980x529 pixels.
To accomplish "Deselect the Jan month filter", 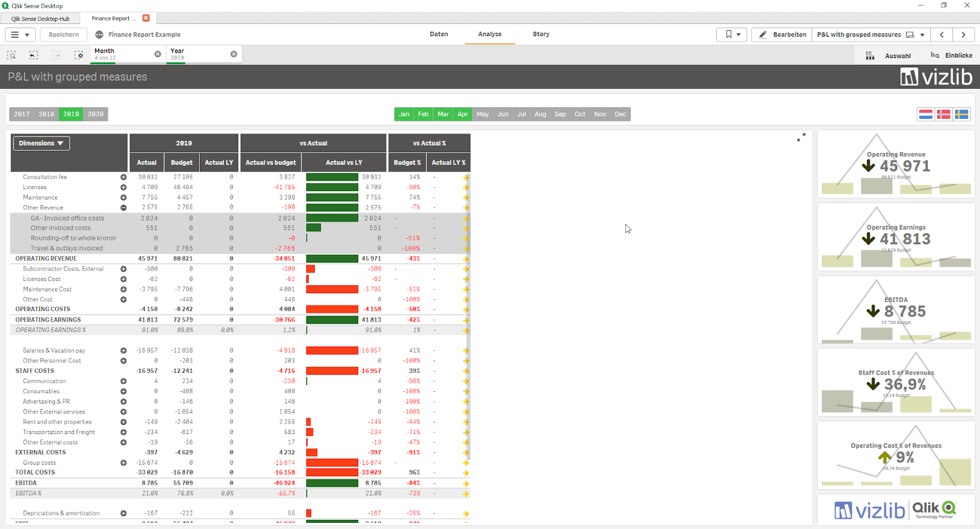I will [x=404, y=114].
